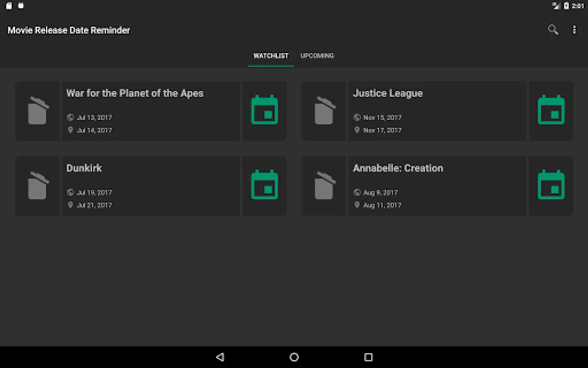588x368 pixels.
Task: Show recent apps with the square button
Action: 368,357
